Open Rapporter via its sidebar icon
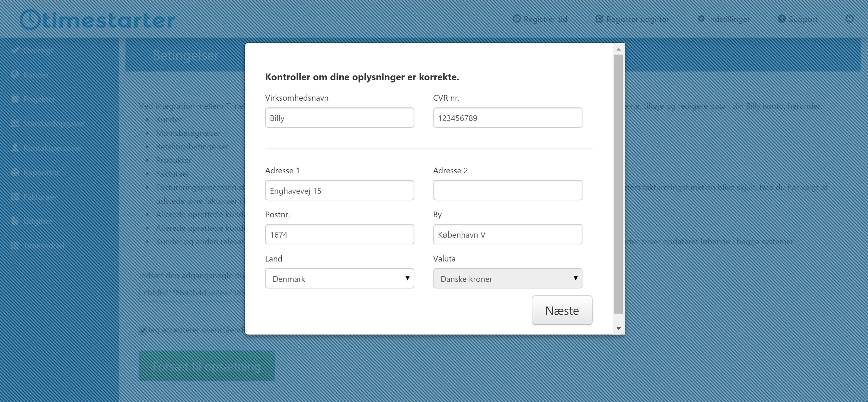Viewport: 868px width, 402px height. [15, 172]
